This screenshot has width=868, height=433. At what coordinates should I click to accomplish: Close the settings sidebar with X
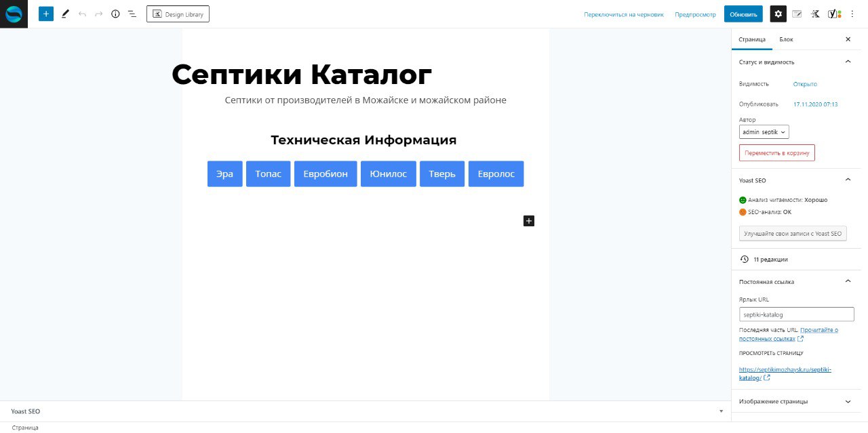click(x=848, y=39)
